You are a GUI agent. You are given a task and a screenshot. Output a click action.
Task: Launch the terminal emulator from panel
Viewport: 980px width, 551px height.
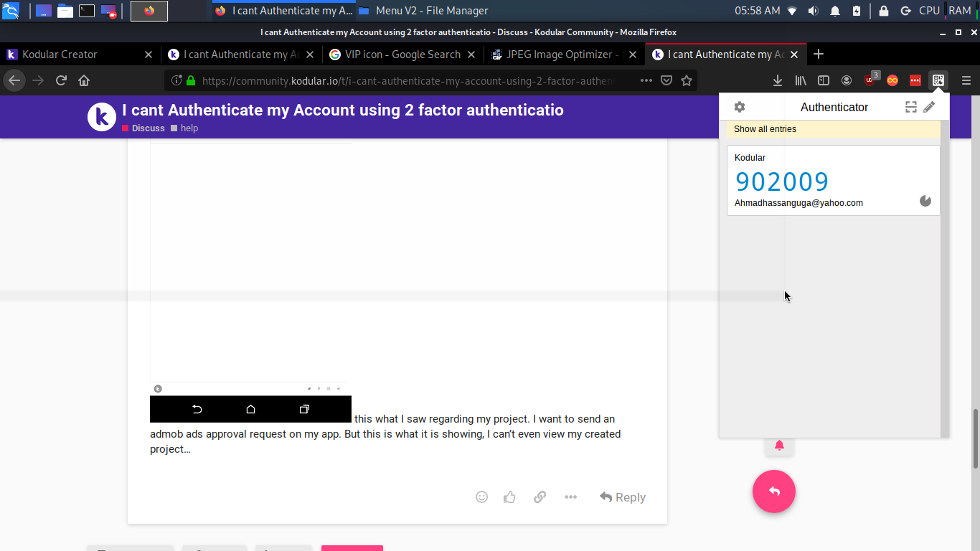(x=87, y=11)
